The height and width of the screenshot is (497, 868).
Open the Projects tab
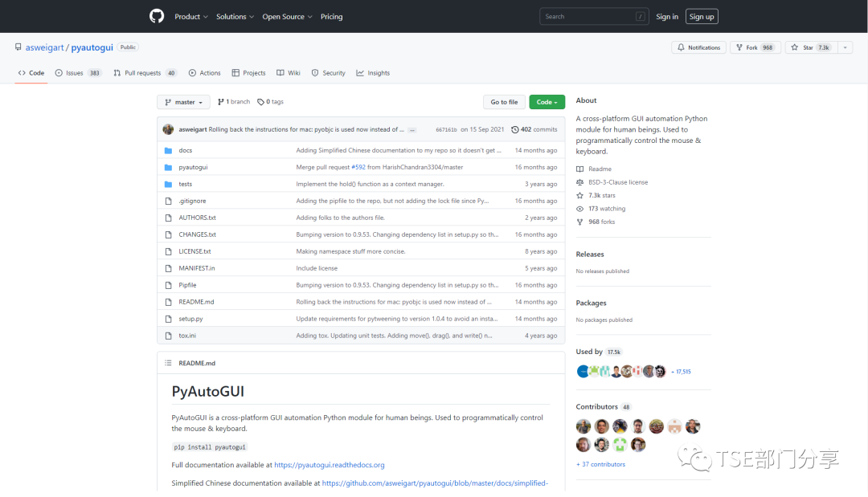click(x=248, y=73)
